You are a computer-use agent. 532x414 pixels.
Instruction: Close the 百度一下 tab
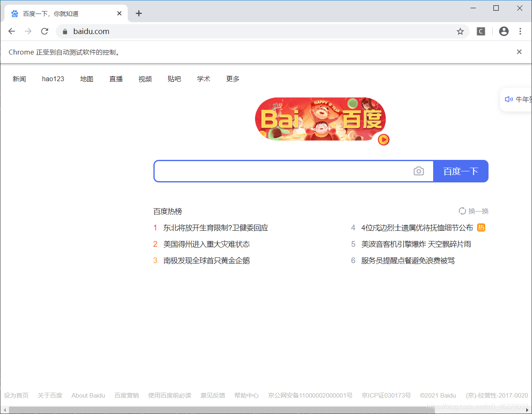tap(119, 14)
